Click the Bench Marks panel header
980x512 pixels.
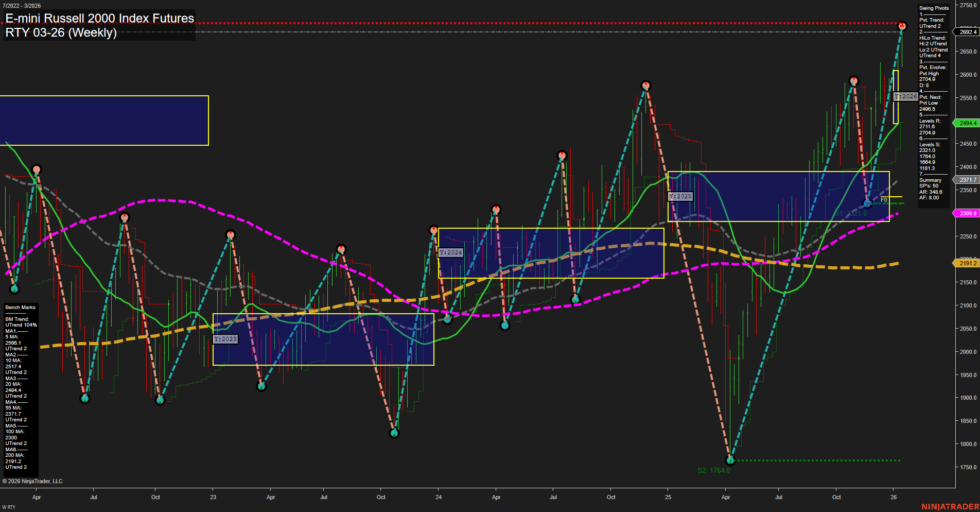click(x=20, y=307)
